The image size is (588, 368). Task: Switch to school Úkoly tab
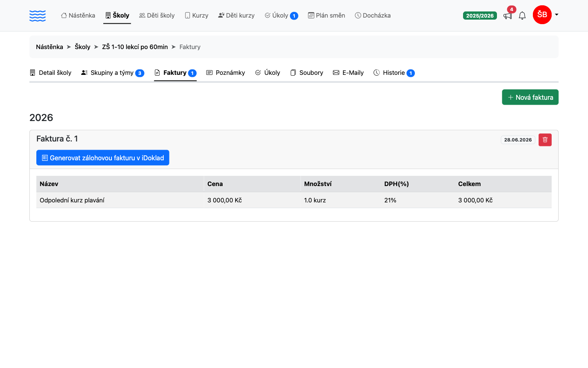click(x=267, y=73)
